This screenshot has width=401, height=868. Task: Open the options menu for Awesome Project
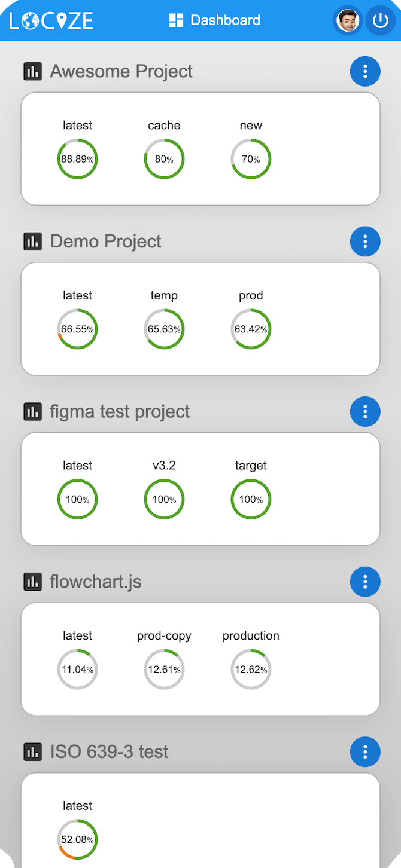click(x=365, y=71)
